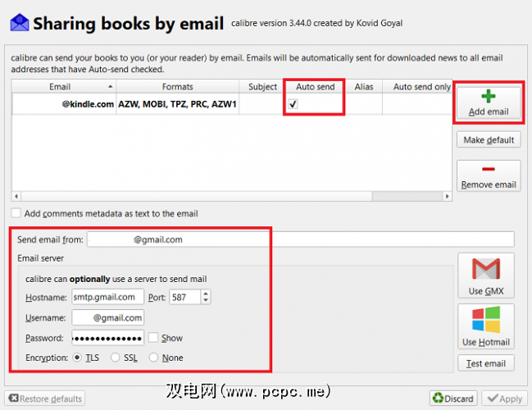532x410 pixels.
Task: Click the Hostname field smtp.gmail.com
Action: tap(108, 297)
